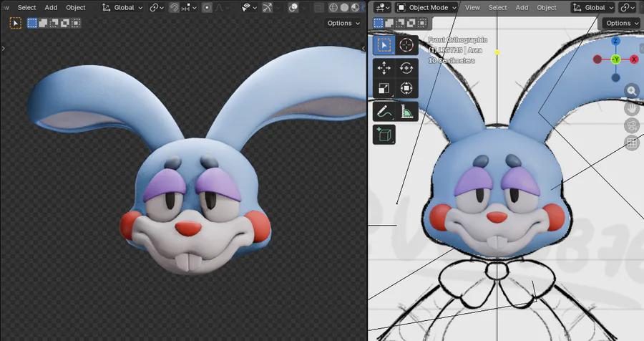Toggle snapping magnet in left viewport header

[x=174, y=7]
